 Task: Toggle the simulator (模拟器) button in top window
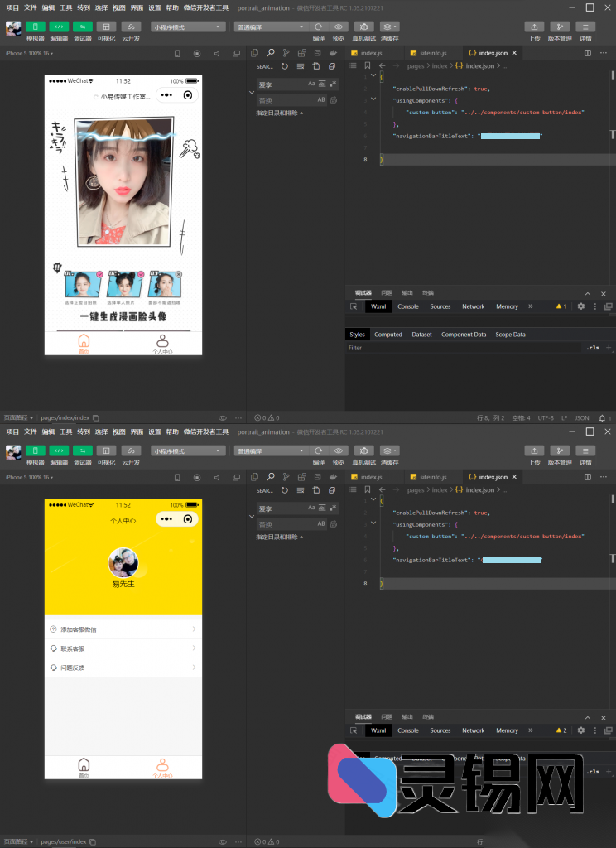tap(36, 26)
